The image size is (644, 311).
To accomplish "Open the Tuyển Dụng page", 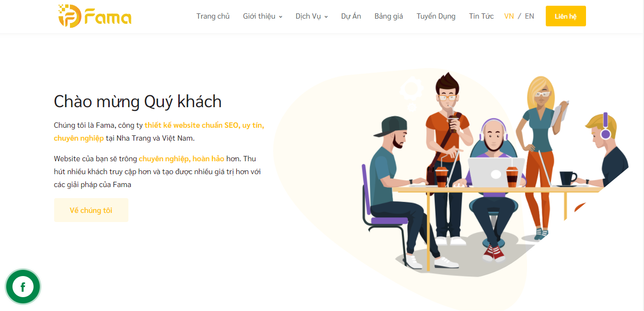I will click(x=436, y=16).
